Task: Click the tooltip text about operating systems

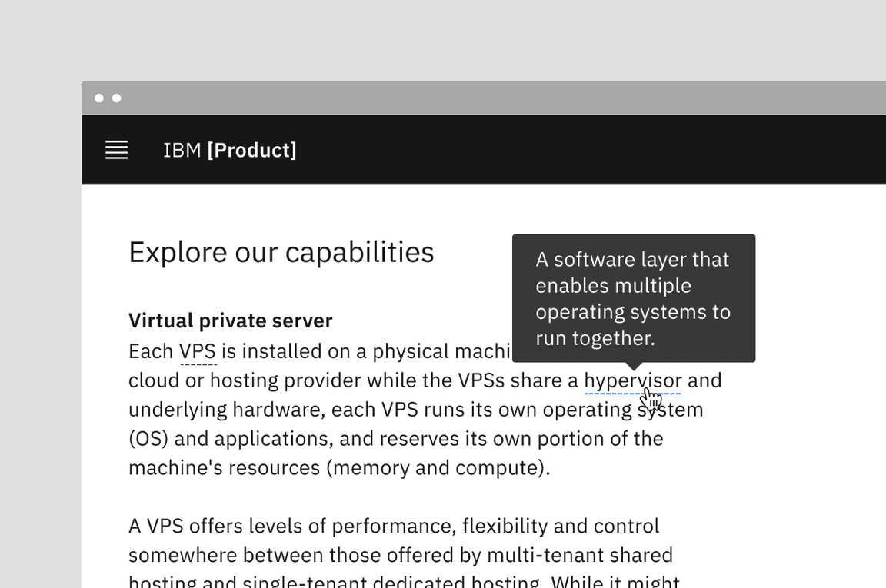Action: pyautogui.click(x=632, y=298)
